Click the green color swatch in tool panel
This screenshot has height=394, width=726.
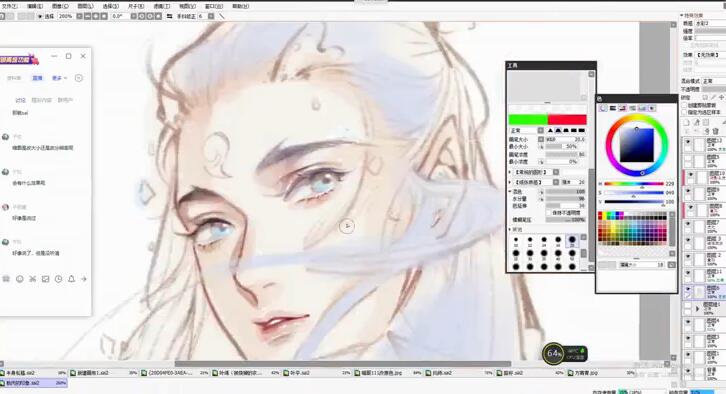[528, 119]
